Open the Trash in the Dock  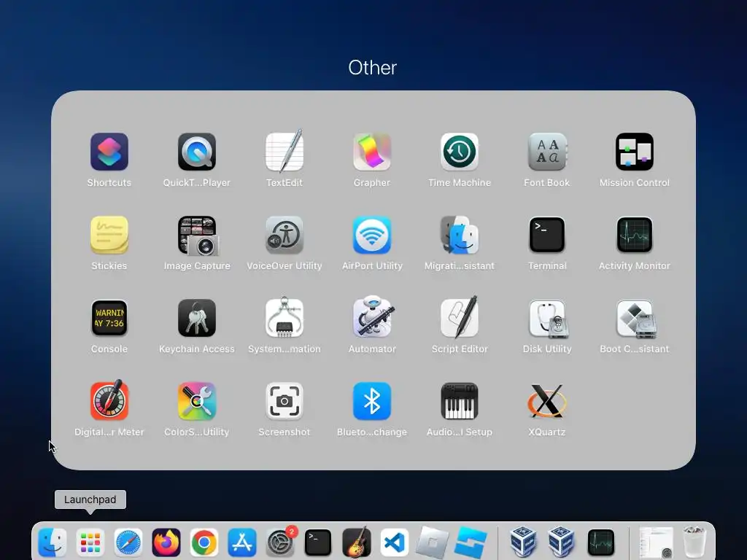tap(694, 542)
